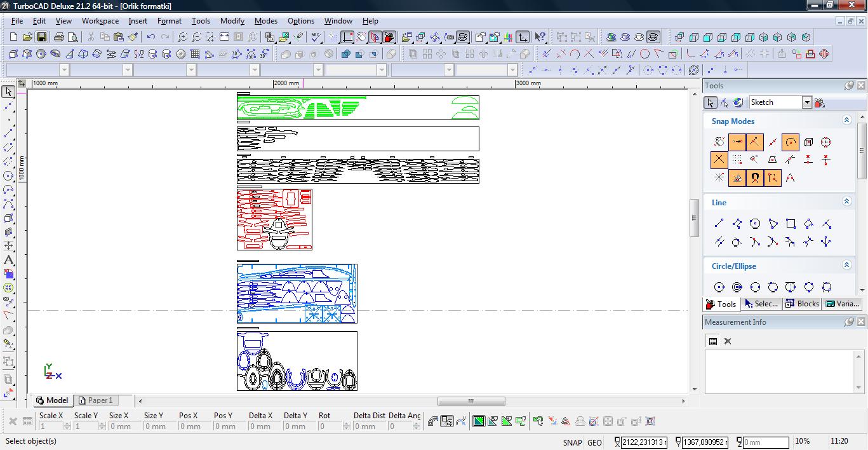Toggle the magnet snap mode button
868x450 pixels.
(x=754, y=178)
